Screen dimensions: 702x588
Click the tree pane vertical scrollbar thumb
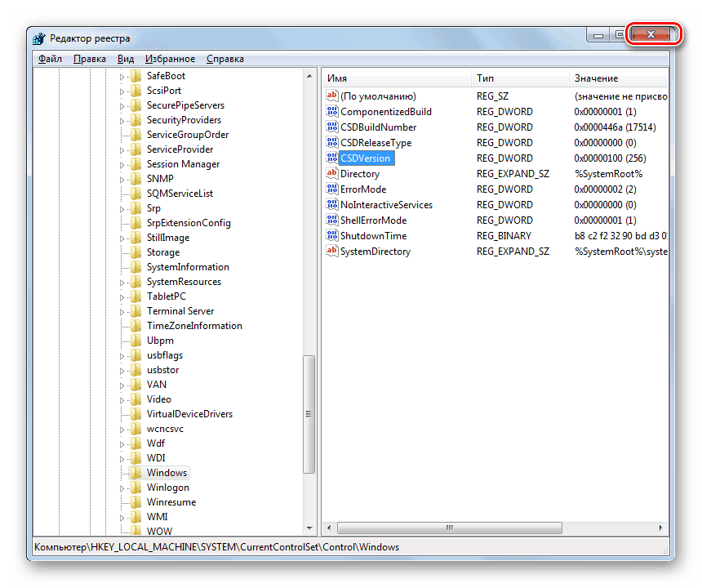309,414
